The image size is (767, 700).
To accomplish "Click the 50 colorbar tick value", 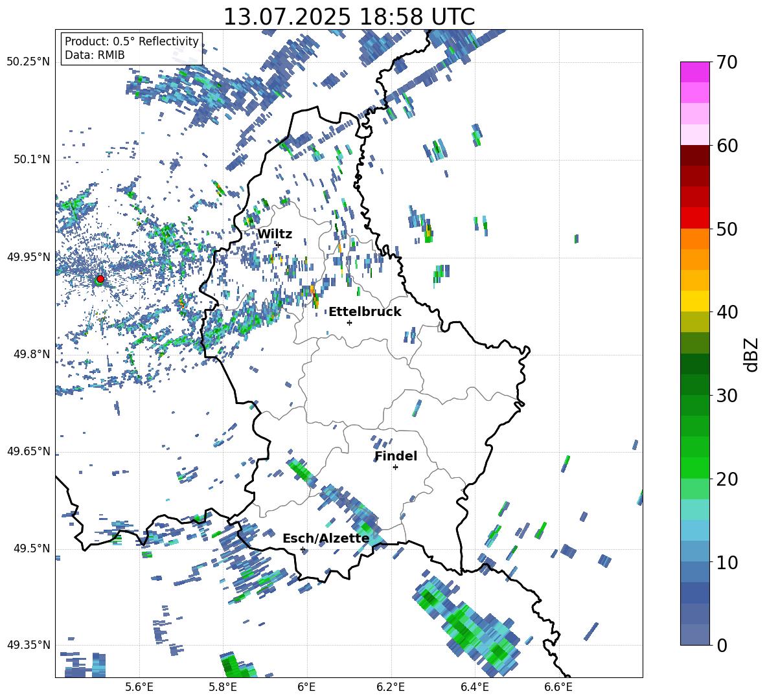I will pos(727,229).
